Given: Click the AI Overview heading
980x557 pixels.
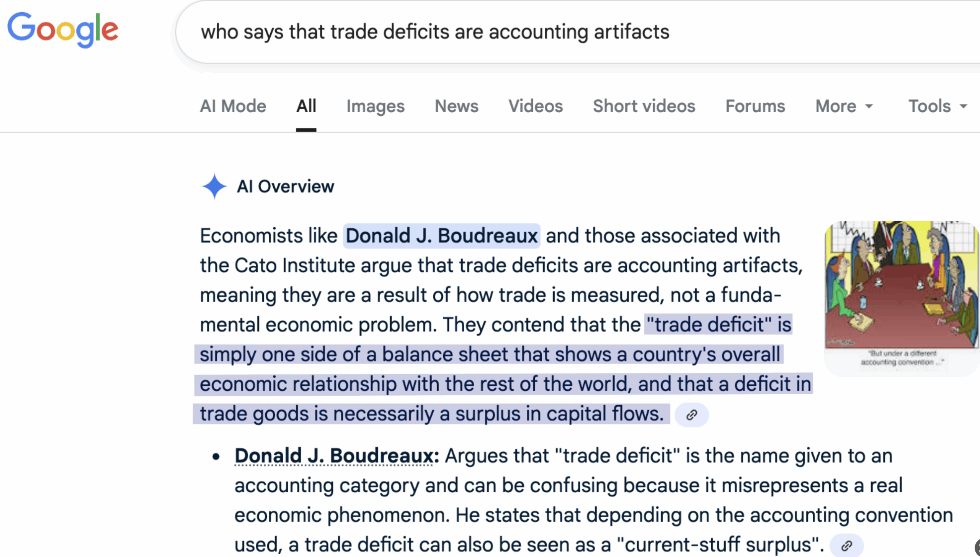Looking at the screenshot, I should (x=285, y=187).
